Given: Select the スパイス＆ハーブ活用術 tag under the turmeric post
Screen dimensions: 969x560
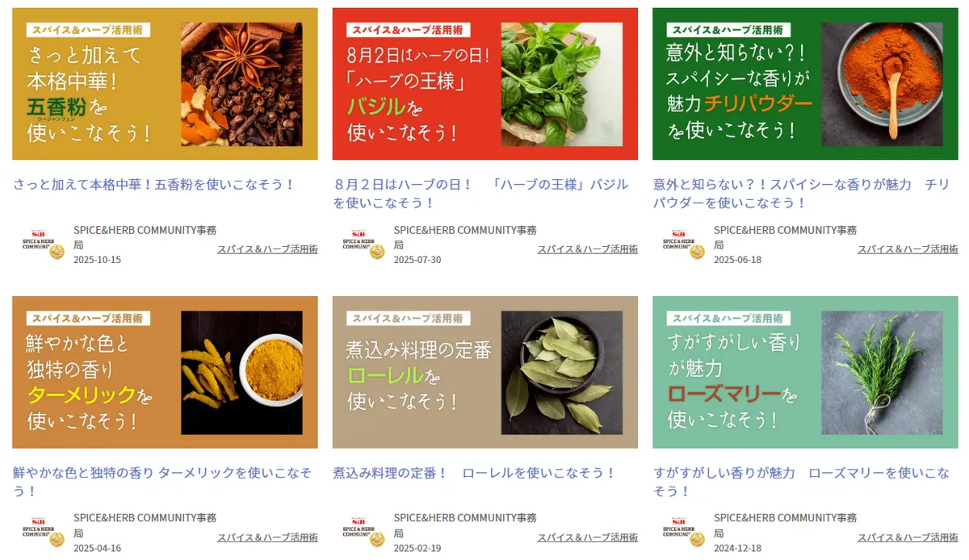Looking at the screenshot, I should [x=267, y=537].
